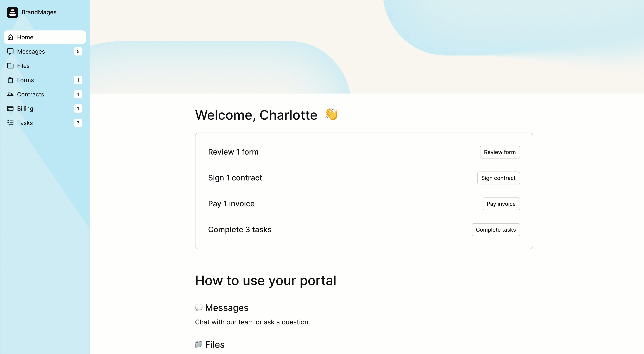The width and height of the screenshot is (644, 354).
Task: Select the Tasks sidebar item
Action: coord(25,123)
